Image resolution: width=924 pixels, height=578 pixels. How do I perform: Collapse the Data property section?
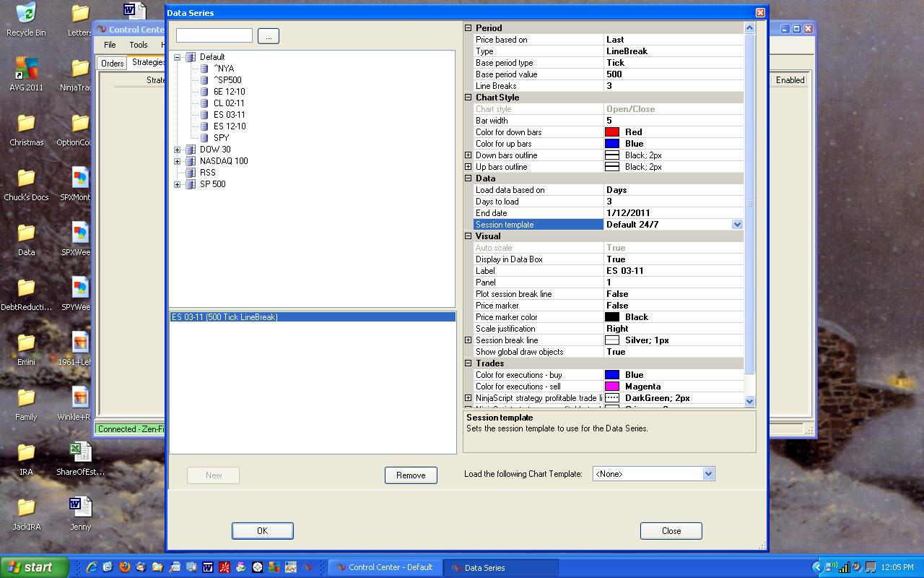coord(468,178)
